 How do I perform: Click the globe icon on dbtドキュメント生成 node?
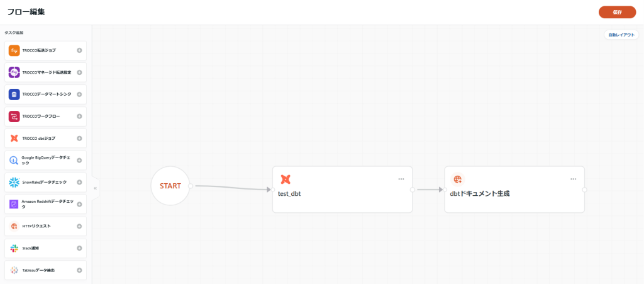458,179
